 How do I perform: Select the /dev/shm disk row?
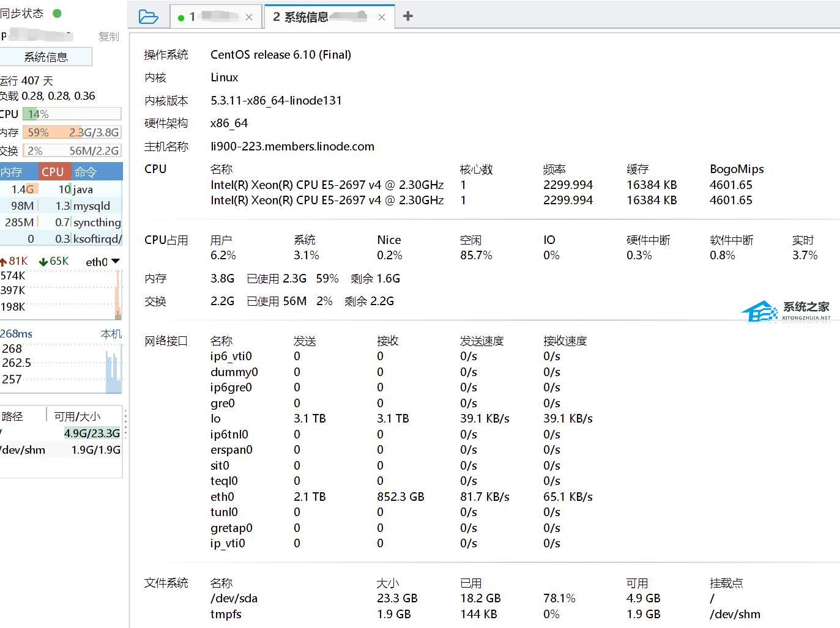(x=61, y=450)
